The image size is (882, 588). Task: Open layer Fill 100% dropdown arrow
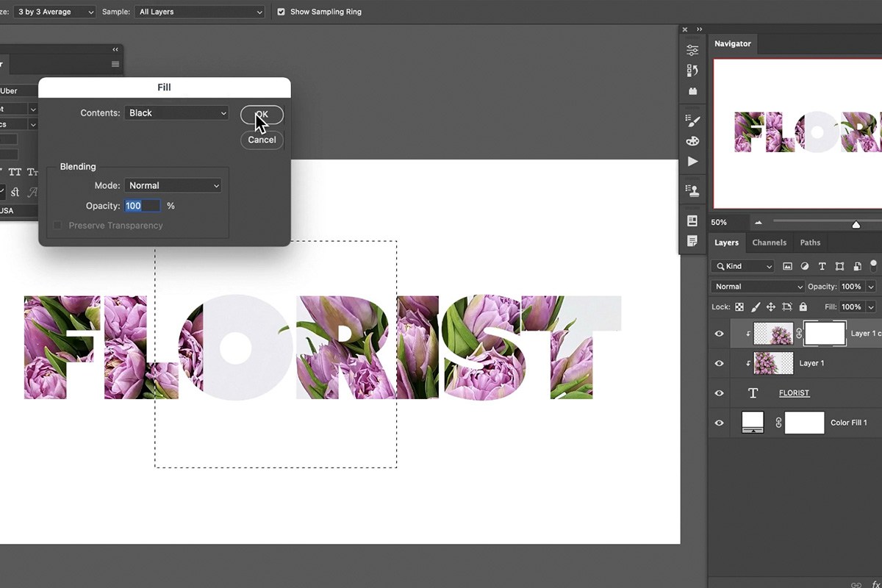pyautogui.click(x=872, y=306)
